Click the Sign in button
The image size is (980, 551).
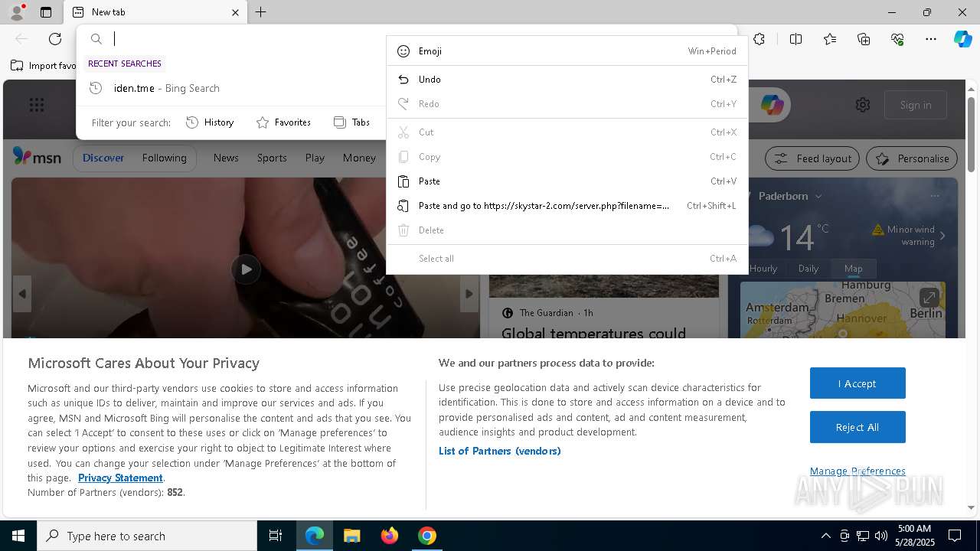click(916, 105)
